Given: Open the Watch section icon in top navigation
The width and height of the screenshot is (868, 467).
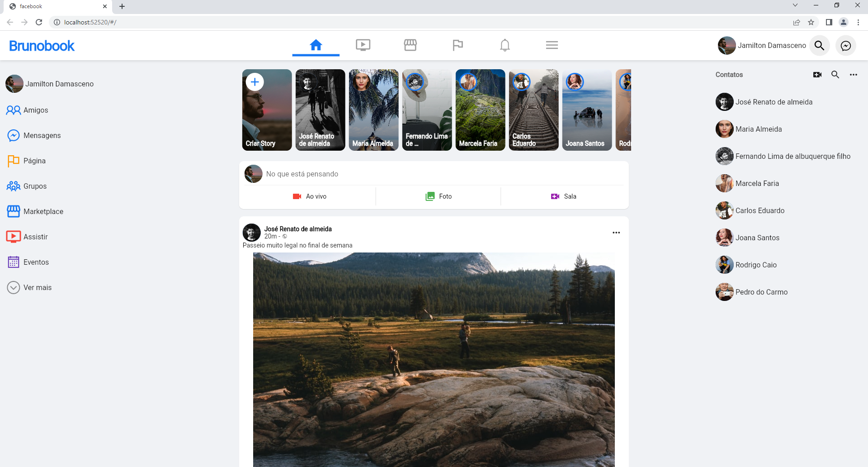Looking at the screenshot, I should click(363, 45).
